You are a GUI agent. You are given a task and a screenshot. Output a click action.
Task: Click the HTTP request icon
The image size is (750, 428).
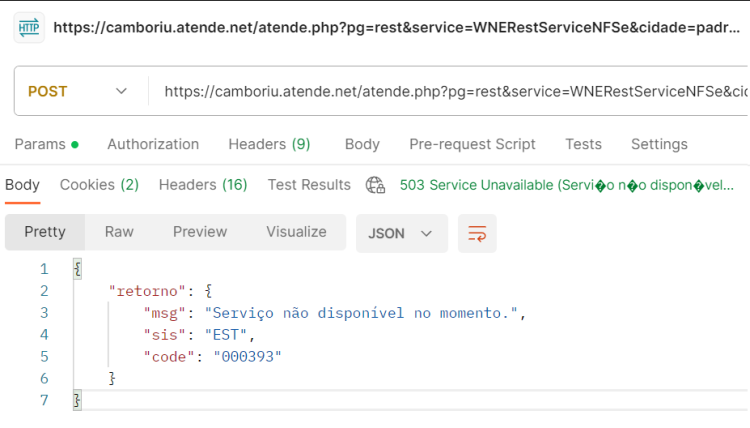click(29, 28)
